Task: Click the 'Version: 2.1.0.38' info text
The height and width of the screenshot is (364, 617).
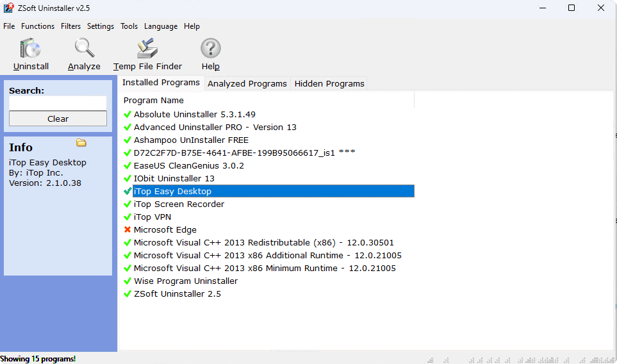Action: (45, 183)
